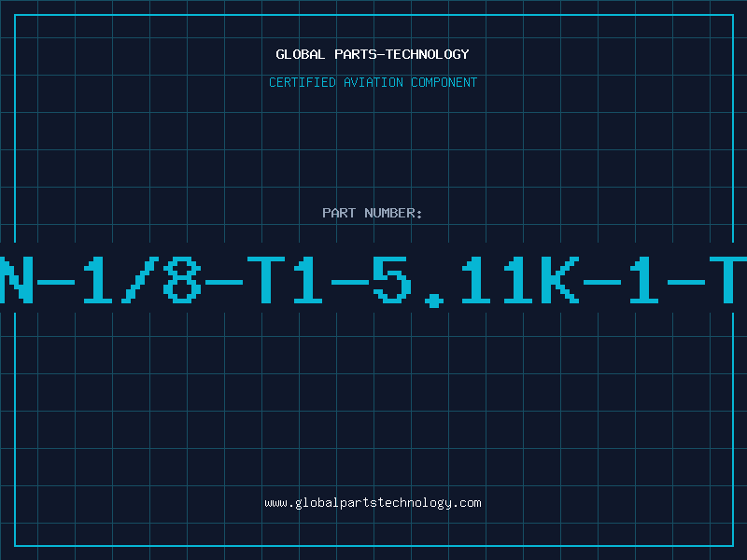Image resolution: width=747 pixels, height=560 pixels.
Task: Open the www.globalpartstechnology.com link
Action: point(373,503)
